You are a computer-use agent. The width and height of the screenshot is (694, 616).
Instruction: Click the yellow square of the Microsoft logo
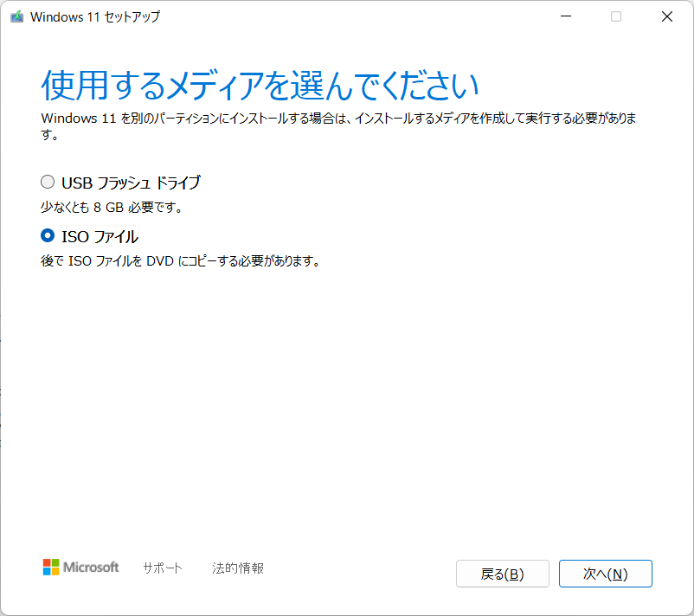55,573
